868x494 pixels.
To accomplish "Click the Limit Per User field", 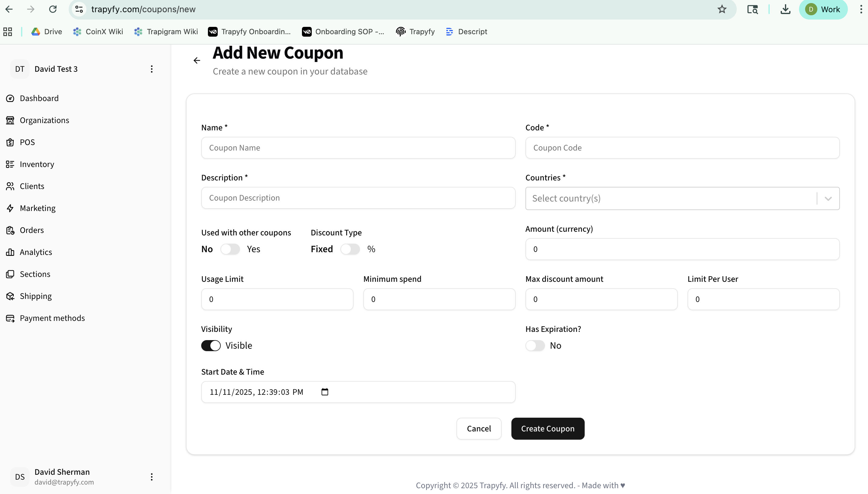I will [x=764, y=299].
